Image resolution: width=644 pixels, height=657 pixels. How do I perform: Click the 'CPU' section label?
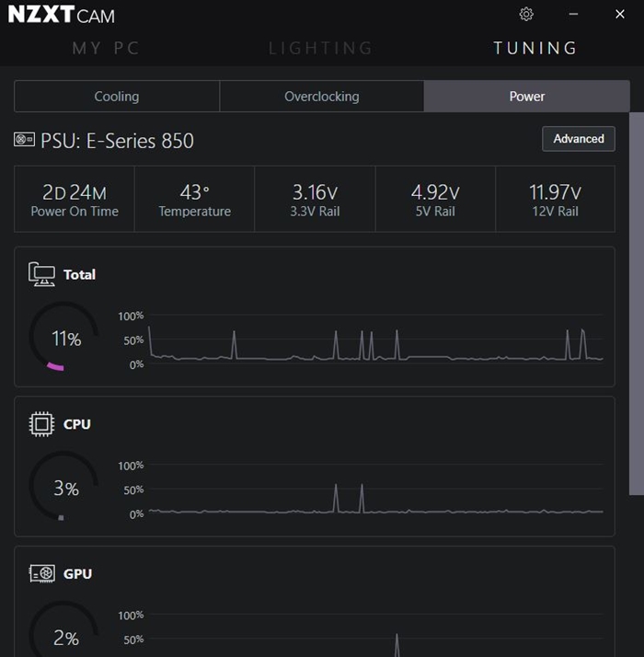[77, 424]
